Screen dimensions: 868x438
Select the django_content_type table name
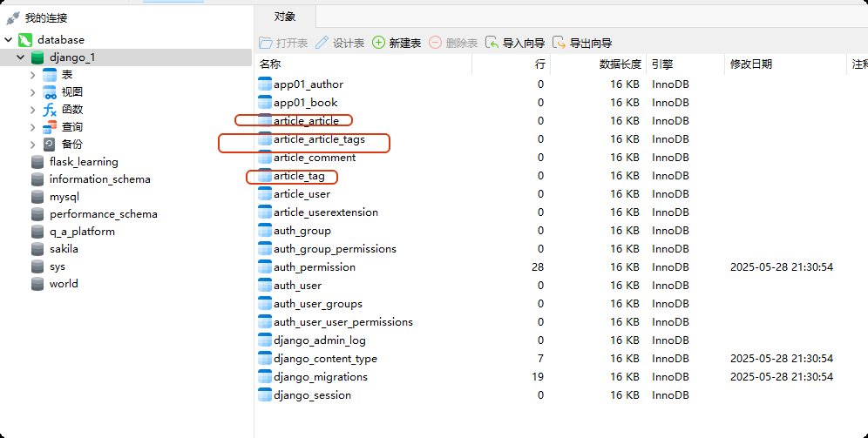(x=326, y=359)
